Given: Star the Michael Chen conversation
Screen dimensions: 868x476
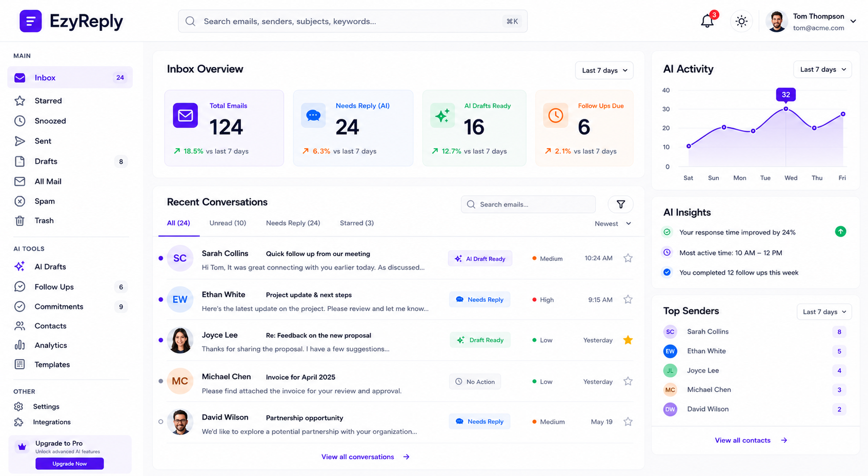Looking at the screenshot, I should tap(628, 381).
